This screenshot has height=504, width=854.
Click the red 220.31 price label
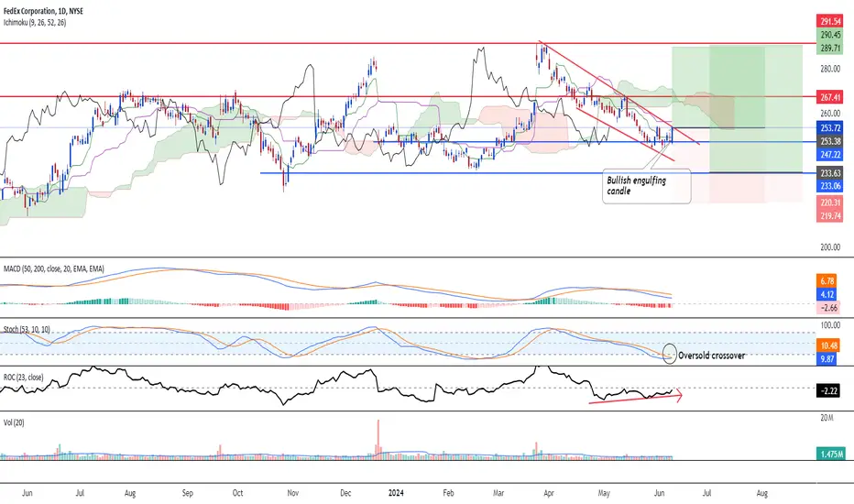click(x=830, y=203)
